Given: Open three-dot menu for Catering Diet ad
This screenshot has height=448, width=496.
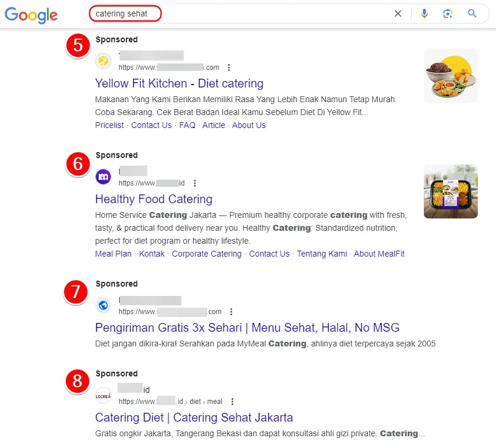Looking at the screenshot, I should [232, 402].
